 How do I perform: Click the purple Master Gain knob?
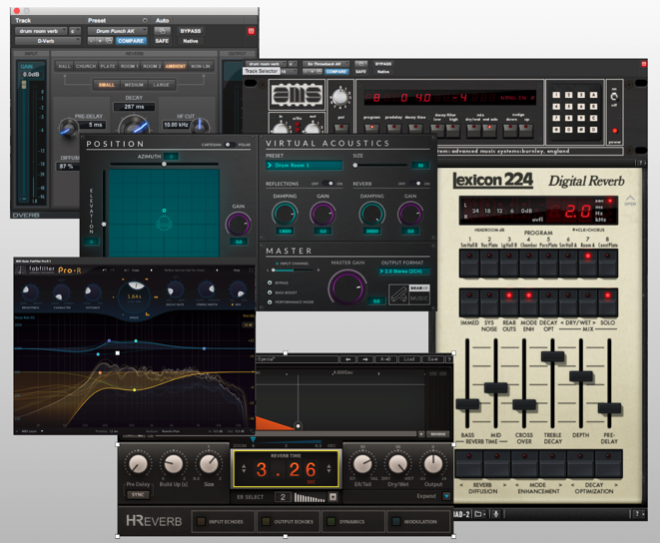pyautogui.click(x=346, y=288)
